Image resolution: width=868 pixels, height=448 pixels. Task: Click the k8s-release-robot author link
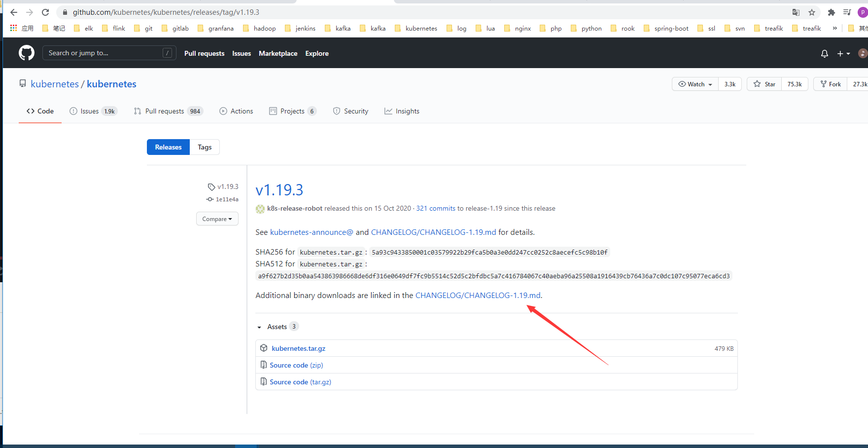295,208
